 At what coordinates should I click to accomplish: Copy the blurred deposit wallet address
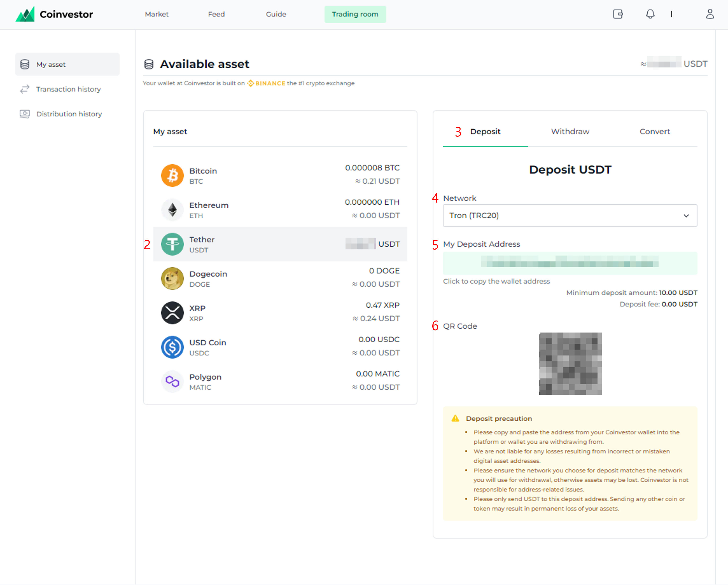[570, 263]
